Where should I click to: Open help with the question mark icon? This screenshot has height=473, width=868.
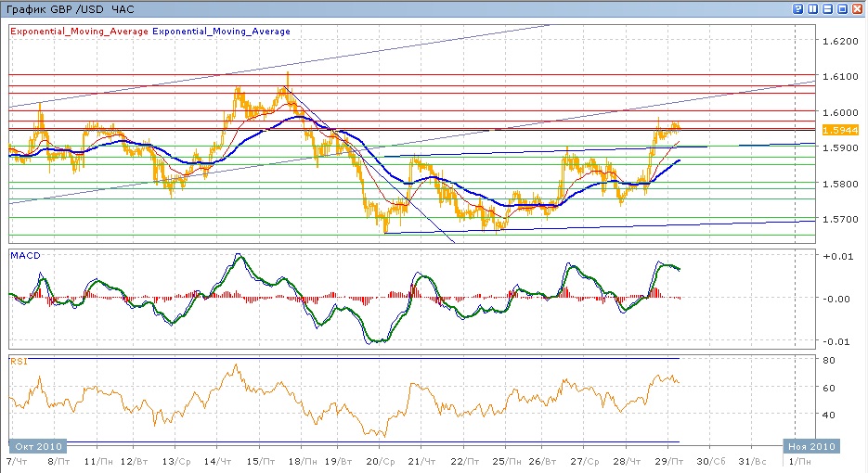click(x=798, y=8)
